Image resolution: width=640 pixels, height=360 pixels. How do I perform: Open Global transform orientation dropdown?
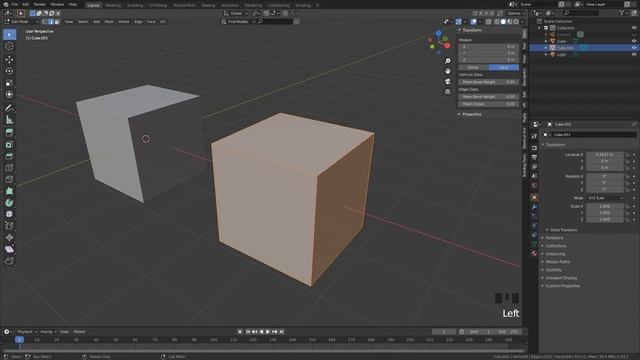[236, 13]
